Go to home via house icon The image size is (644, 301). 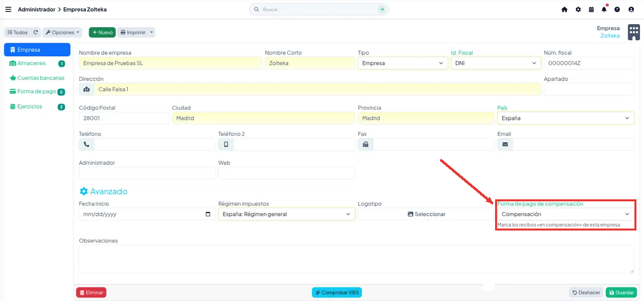[x=565, y=9]
